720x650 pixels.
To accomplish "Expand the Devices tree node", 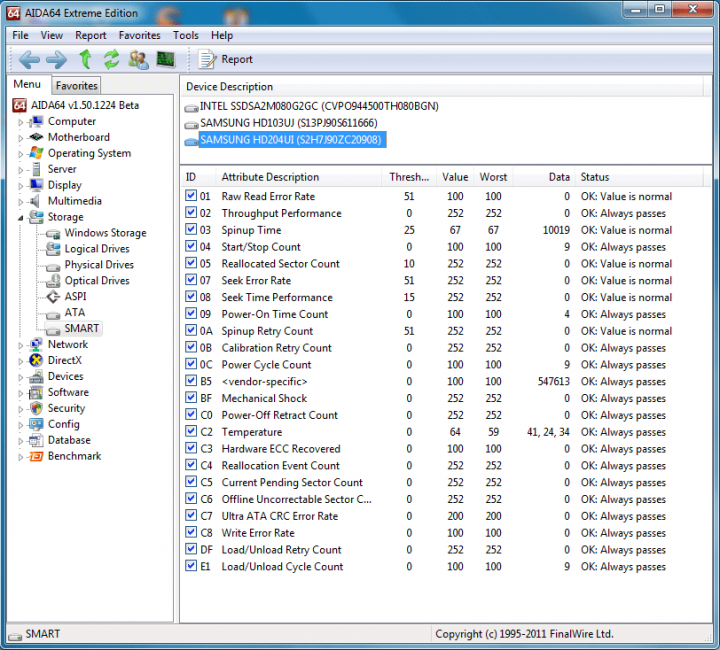I will 21,378.
